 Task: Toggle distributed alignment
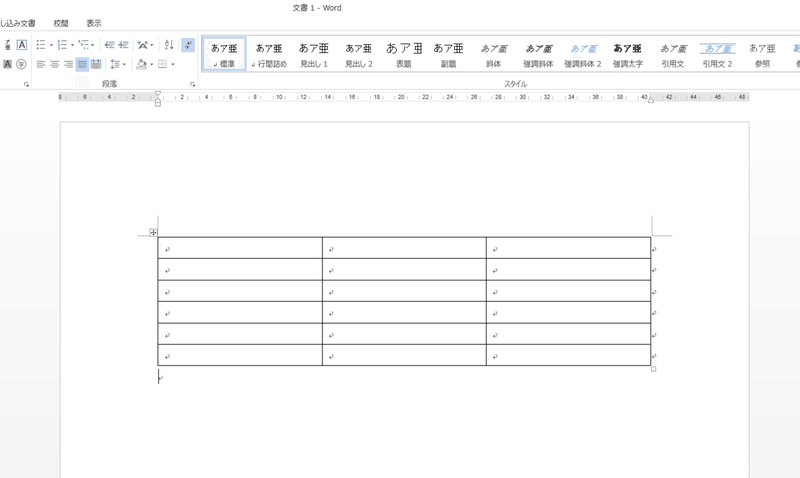click(95, 64)
